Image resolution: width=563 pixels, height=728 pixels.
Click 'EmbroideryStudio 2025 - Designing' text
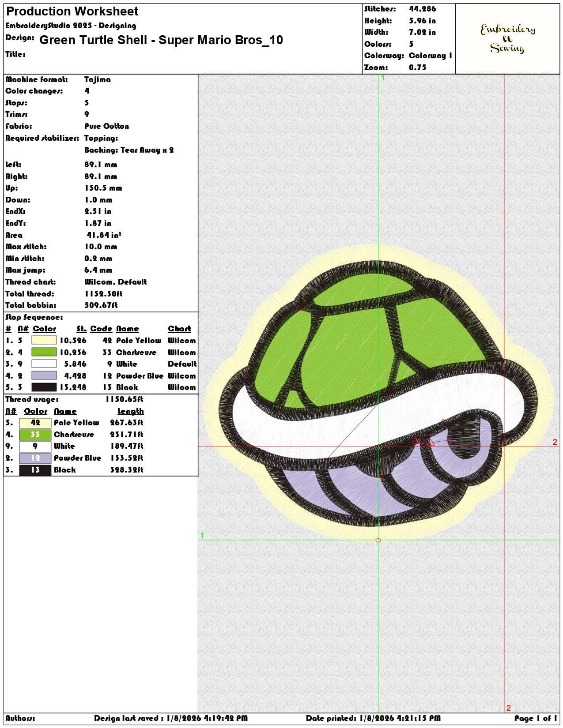click(x=71, y=26)
